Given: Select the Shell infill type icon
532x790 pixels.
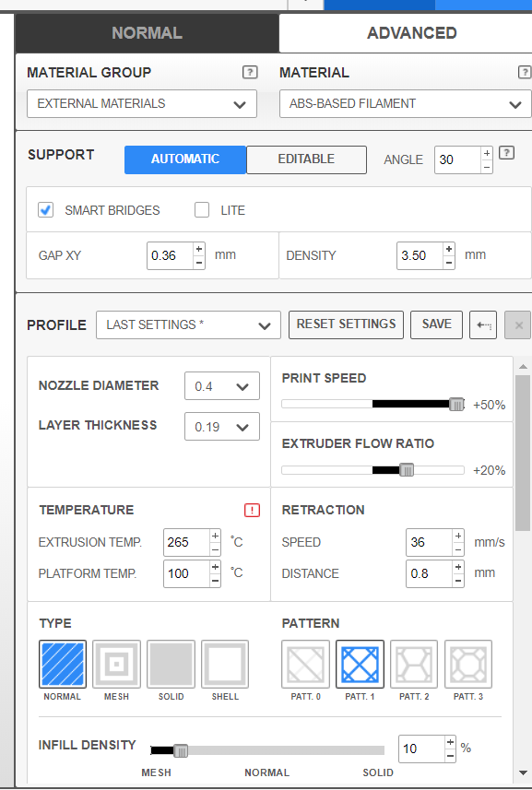Looking at the screenshot, I should (225, 664).
